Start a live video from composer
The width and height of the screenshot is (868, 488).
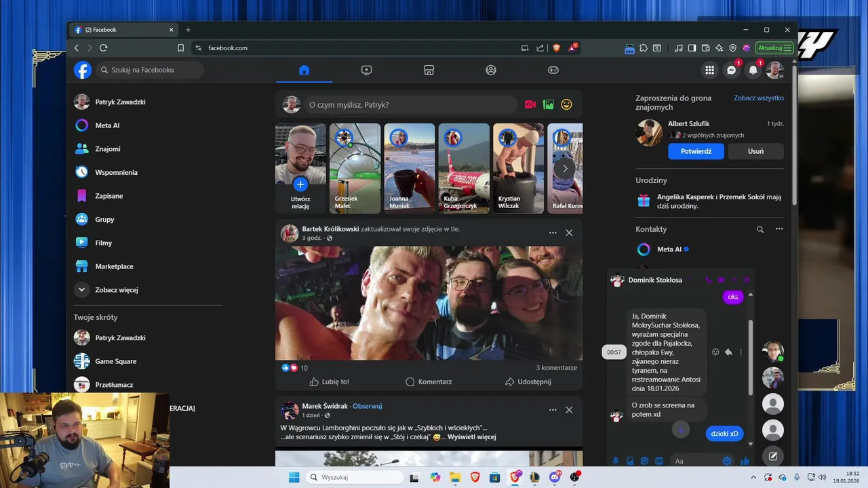tap(530, 104)
